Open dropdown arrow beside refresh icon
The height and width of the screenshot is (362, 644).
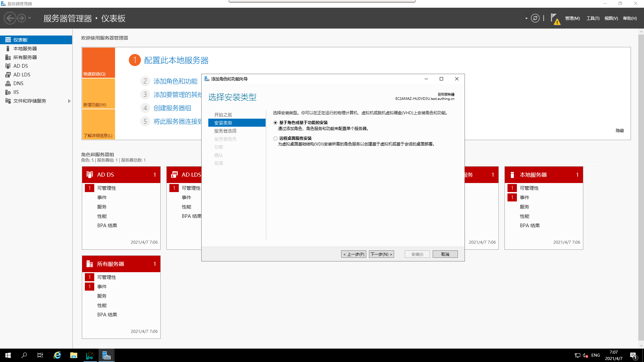click(526, 18)
